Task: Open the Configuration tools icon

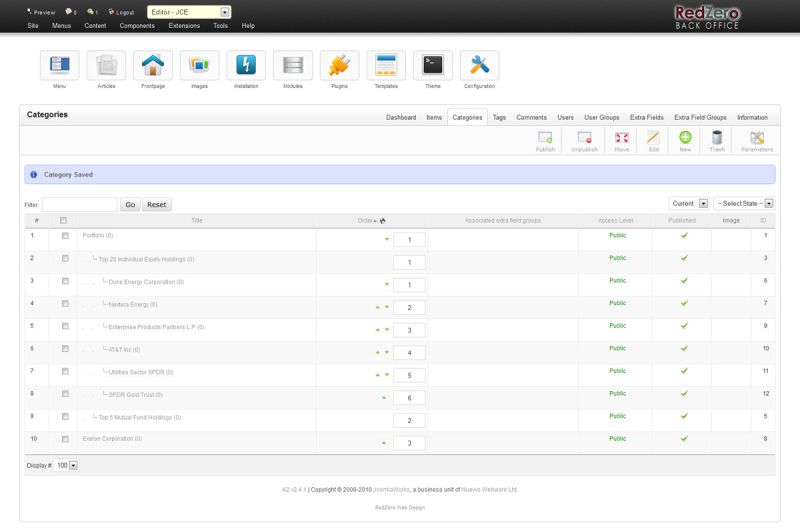Action: [480, 65]
